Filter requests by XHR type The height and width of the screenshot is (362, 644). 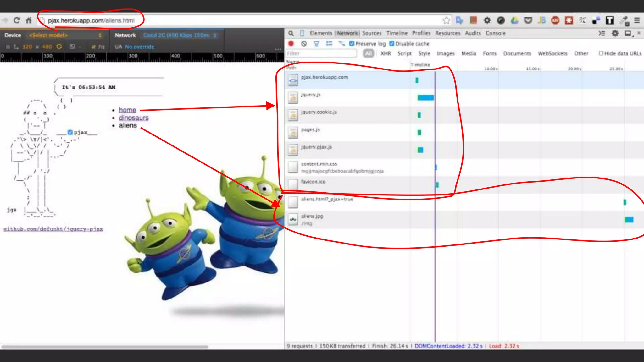click(386, 53)
